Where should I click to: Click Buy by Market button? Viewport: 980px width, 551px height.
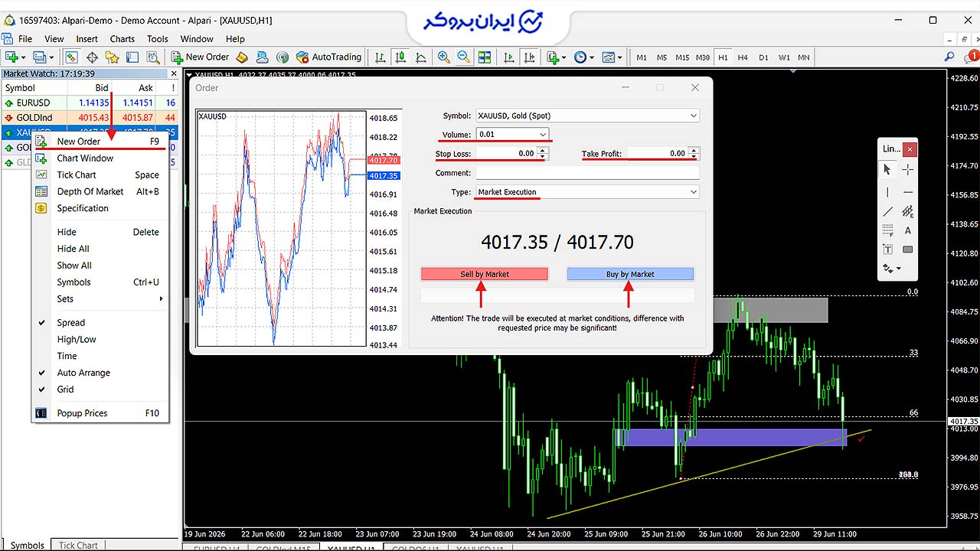tap(630, 274)
